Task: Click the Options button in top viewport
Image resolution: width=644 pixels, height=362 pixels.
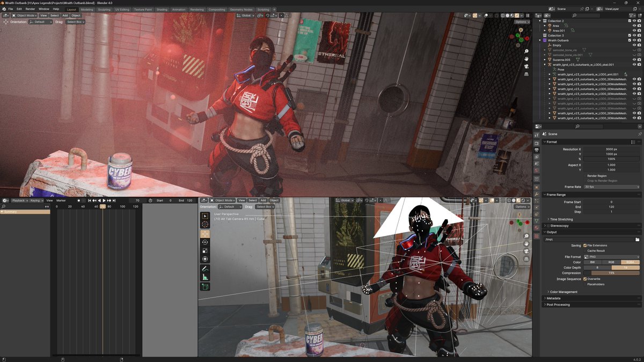Action: click(x=522, y=22)
